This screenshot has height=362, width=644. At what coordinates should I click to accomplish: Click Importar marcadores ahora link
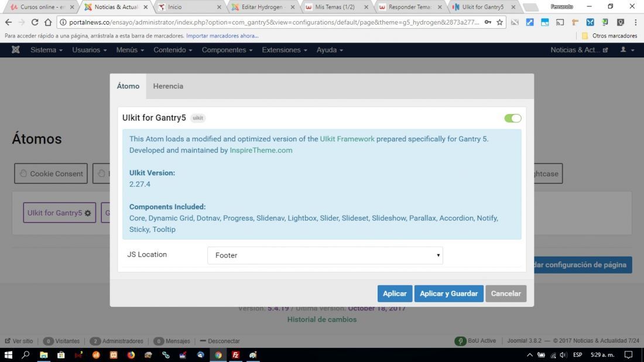pyautogui.click(x=222, y=36)
